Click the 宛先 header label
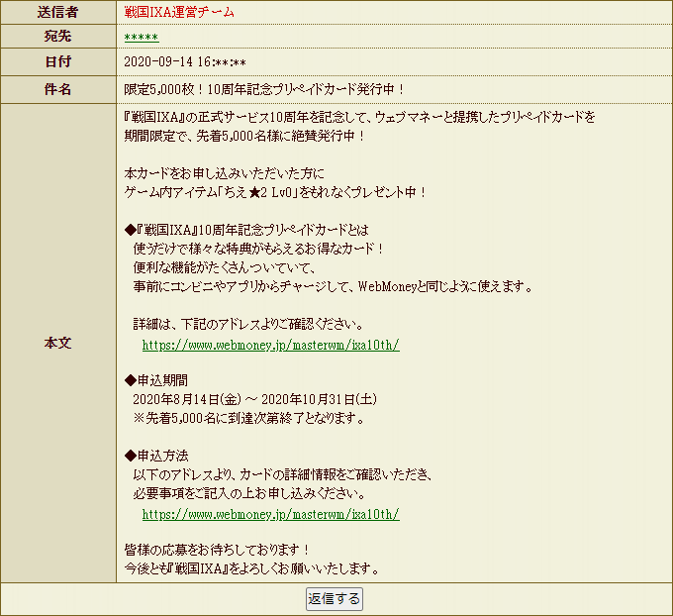The height and width of the screenshot is (616, 673). [x=58, y=36]
